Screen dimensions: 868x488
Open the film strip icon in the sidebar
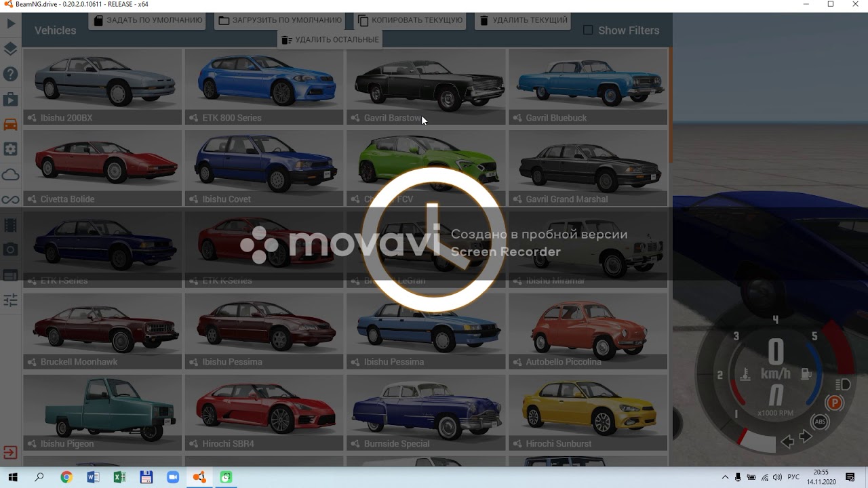11,225
